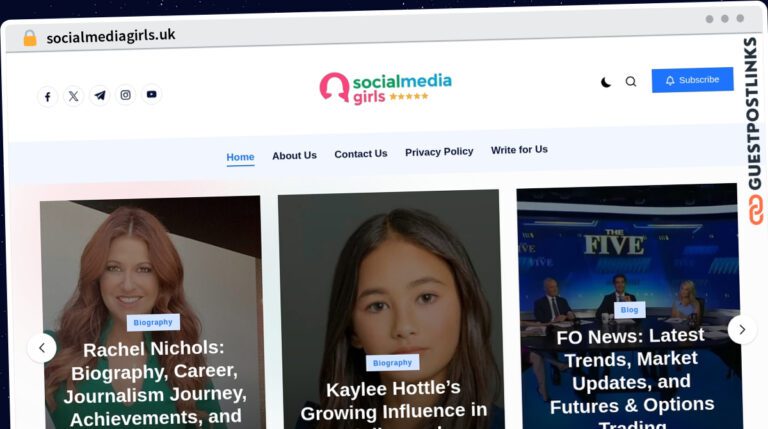Click the socialmediagirls.uk address text
The image size is (768, 429).
click(x=111, y=36)
